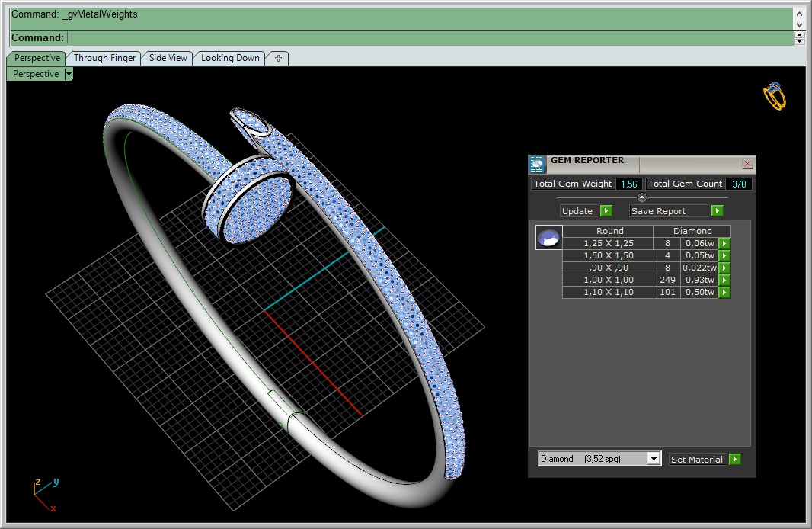Select the Total Gem Weight value 1,56
Viewport: 812px width, 529px height.
pyautogui.click(x=628, y=184)
